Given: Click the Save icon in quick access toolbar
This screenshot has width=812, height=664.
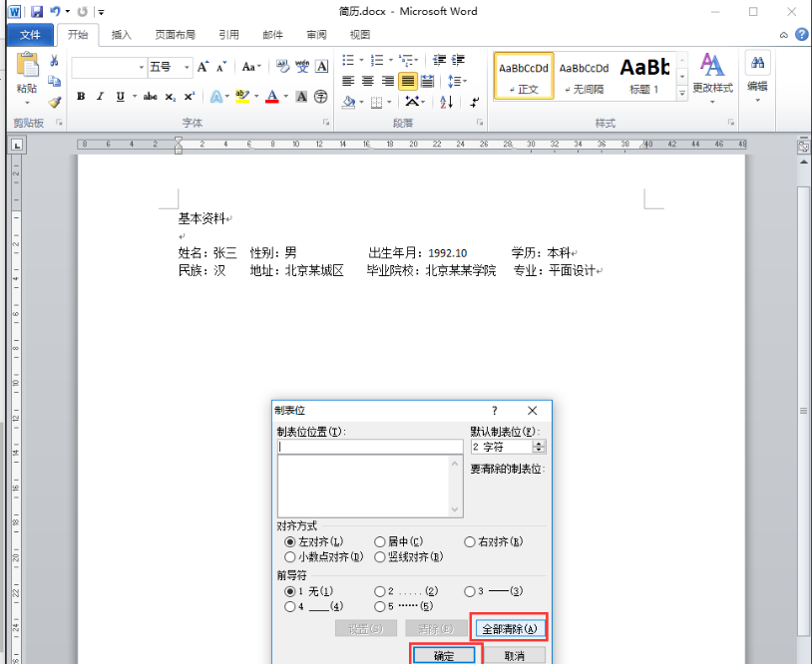Looking at the screenshot, I should pyautogui.click(x=36, y=11).
